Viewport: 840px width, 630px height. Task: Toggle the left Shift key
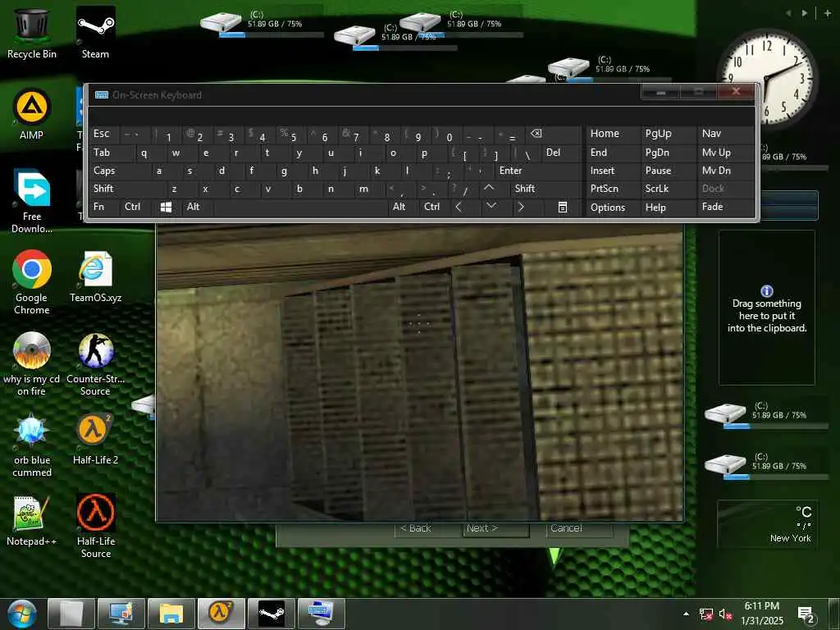[127, 188]
